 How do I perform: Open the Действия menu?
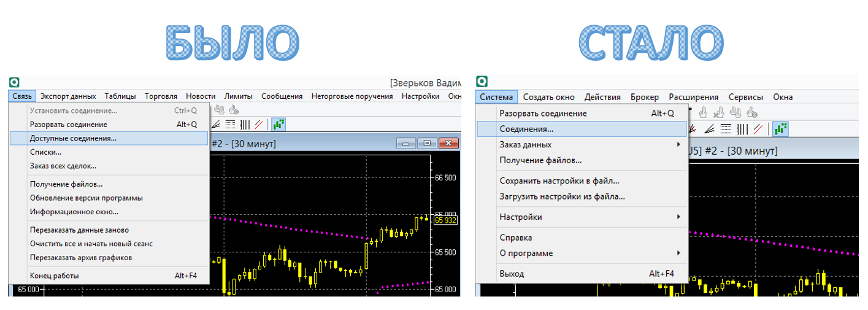602,97
